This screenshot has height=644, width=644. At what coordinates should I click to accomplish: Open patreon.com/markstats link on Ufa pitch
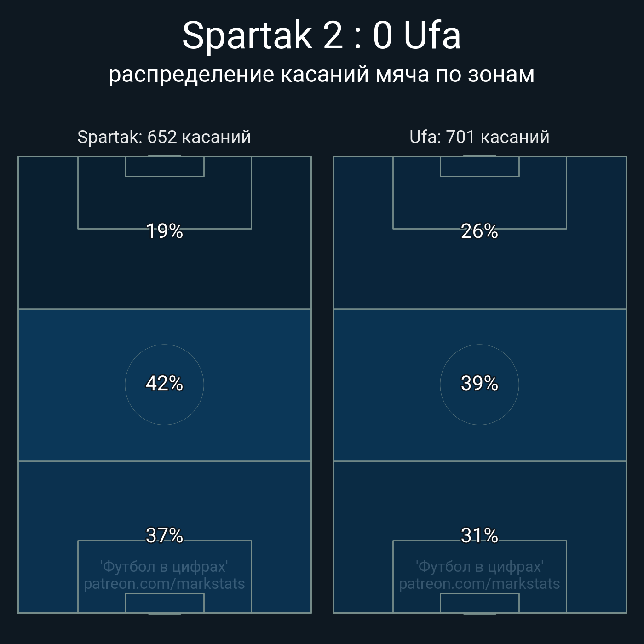(x=479, y=584)
